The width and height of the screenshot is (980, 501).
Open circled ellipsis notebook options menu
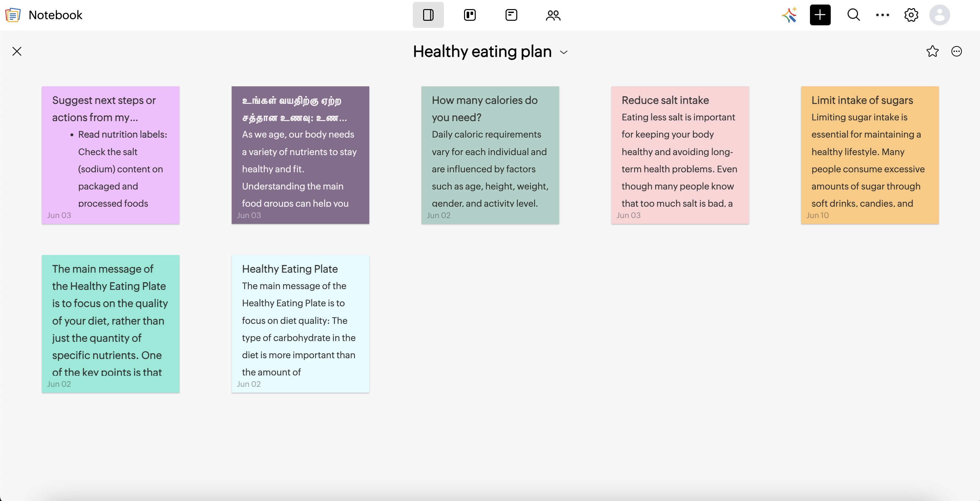tap(956, 51)
